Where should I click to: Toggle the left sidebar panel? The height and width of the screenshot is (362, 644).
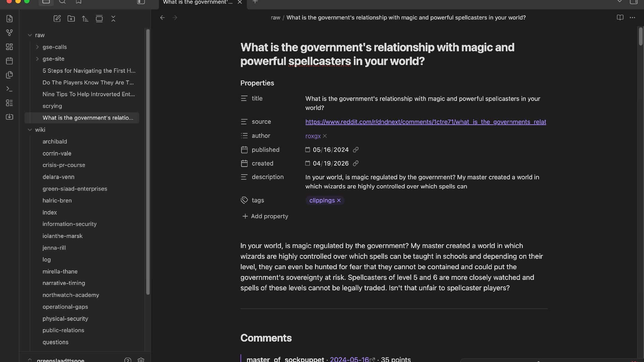coord(141,2)
